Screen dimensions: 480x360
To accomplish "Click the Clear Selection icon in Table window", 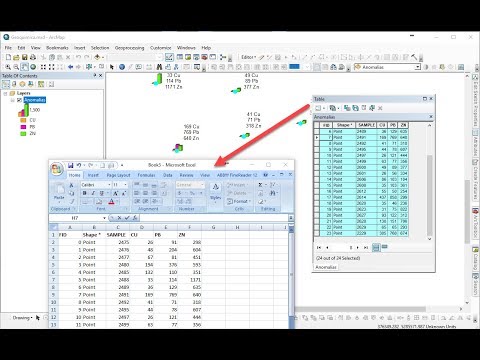I will click(x=364, y=108).
